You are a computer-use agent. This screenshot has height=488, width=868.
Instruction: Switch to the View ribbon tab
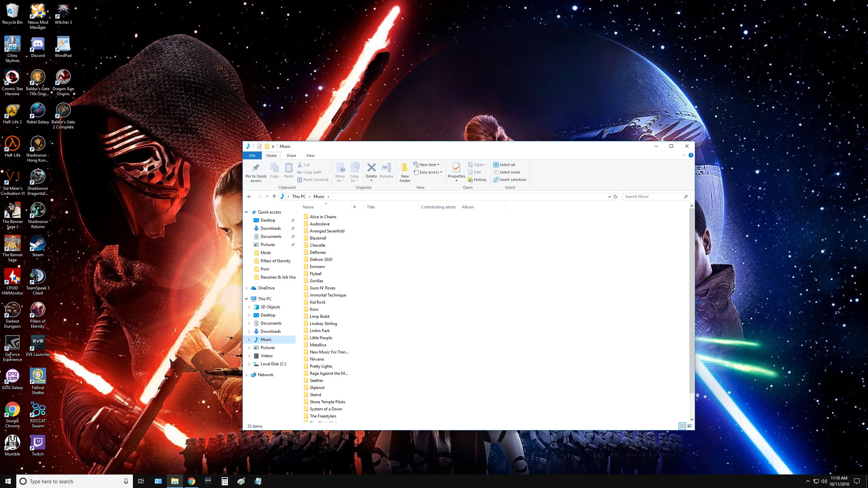click(x=310, y=156)
